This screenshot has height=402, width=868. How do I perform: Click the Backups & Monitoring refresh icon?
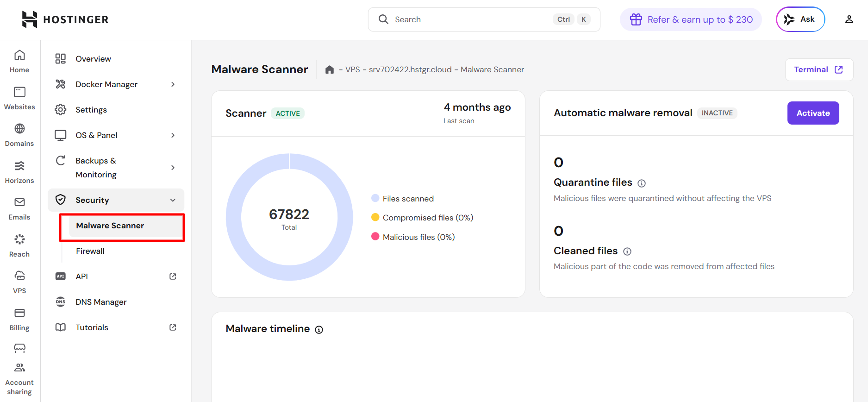tap(61, 161)
